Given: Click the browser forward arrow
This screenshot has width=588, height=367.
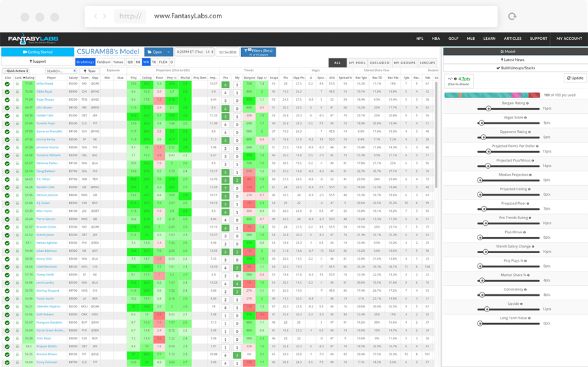Looking at the screenshot, I should pyautogui.click(x=105, y=16).
